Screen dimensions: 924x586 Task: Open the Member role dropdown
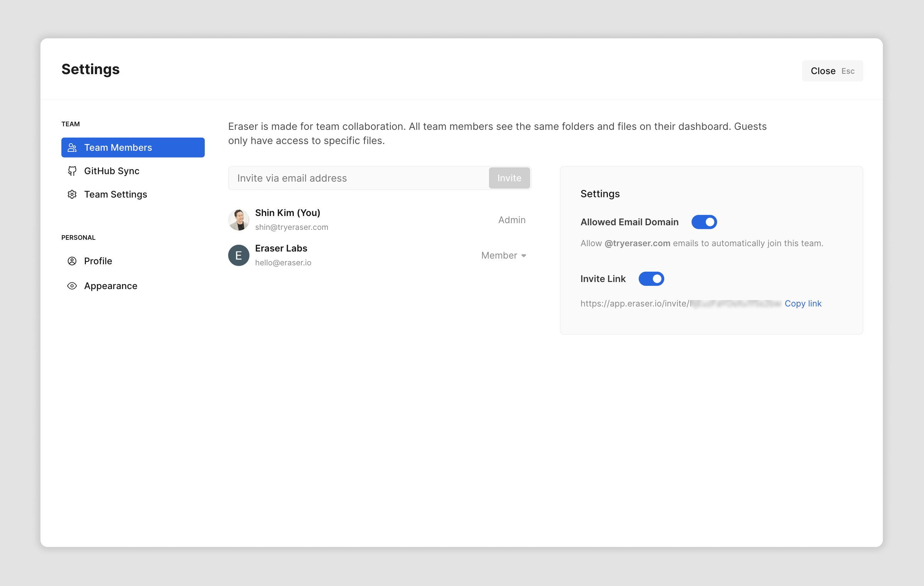[499, 255]
